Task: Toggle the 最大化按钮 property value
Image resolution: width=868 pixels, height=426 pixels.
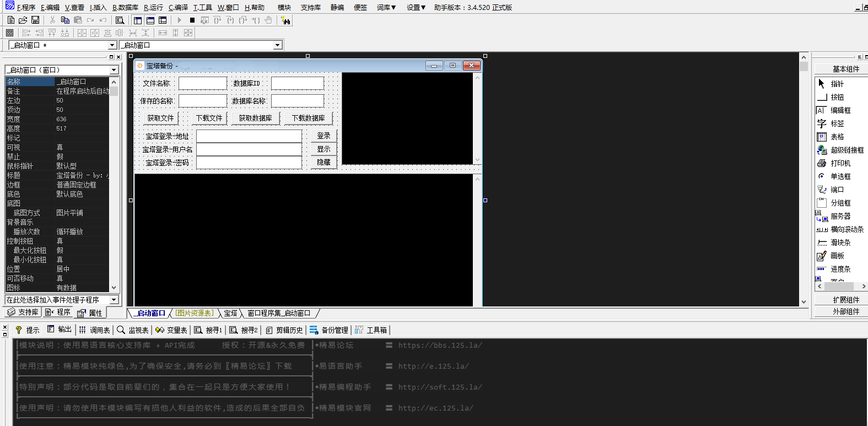Action: pyautogui.click(x=82, y=250)
